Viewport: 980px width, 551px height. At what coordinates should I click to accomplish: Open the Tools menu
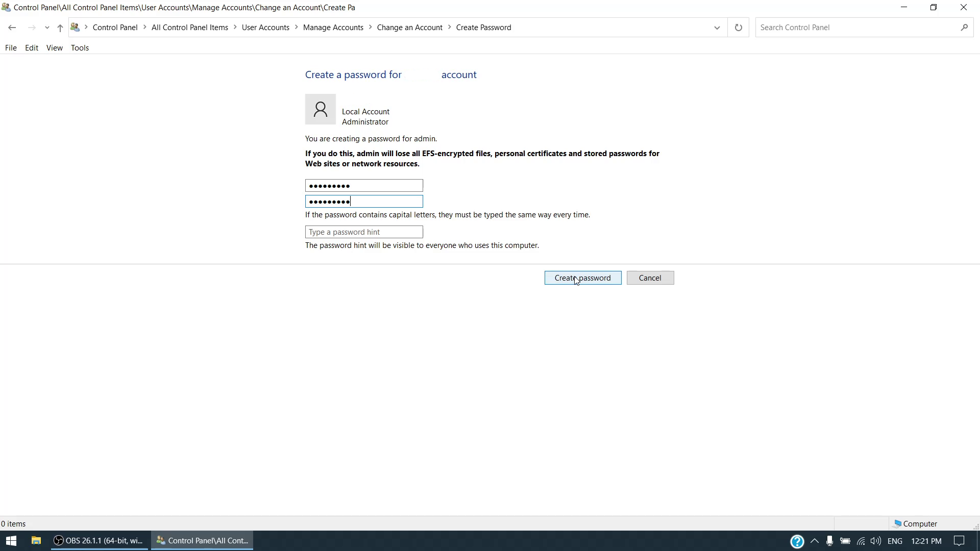point(80,48)
